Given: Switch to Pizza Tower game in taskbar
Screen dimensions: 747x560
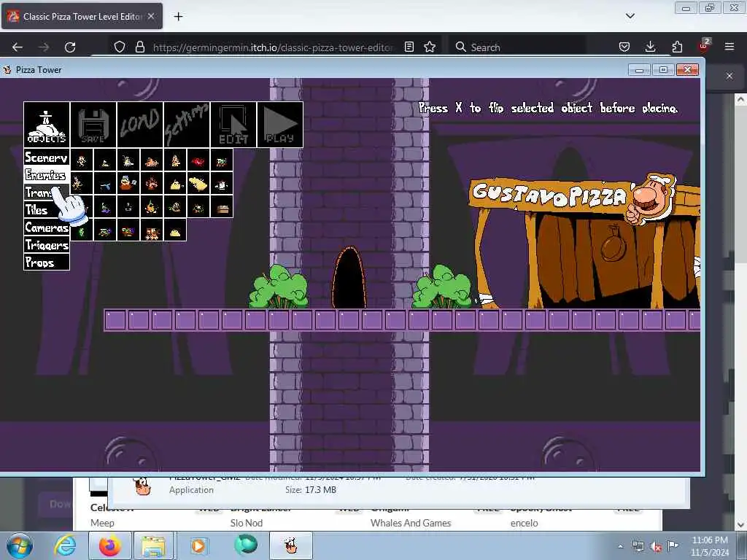Looking at the screenshot, I should click(x=291, y=545).
